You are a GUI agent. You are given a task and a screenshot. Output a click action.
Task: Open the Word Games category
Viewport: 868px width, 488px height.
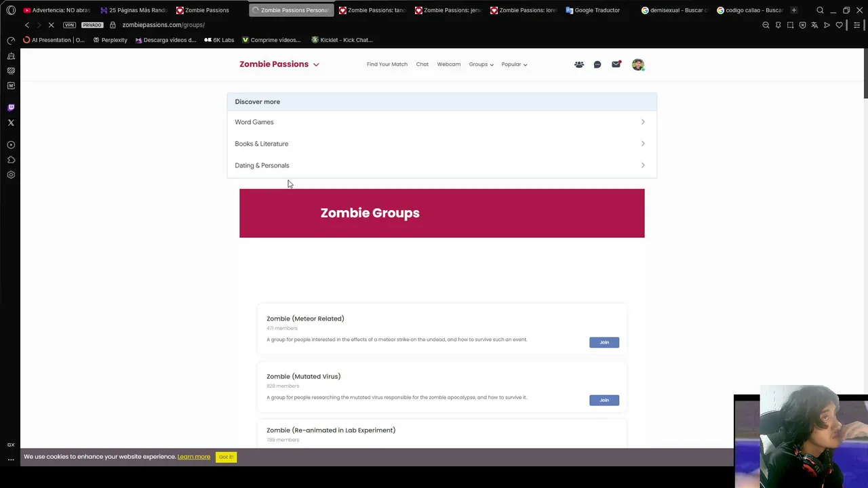(x=254, y=122)
